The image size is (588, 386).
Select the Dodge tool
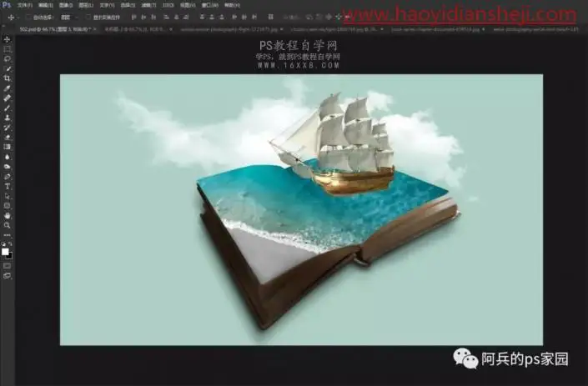8,167
